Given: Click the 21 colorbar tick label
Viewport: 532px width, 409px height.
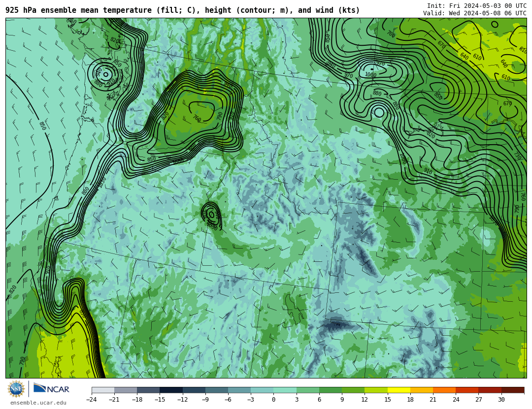Looking at the screenshot, I should click(x=433, y=400).
